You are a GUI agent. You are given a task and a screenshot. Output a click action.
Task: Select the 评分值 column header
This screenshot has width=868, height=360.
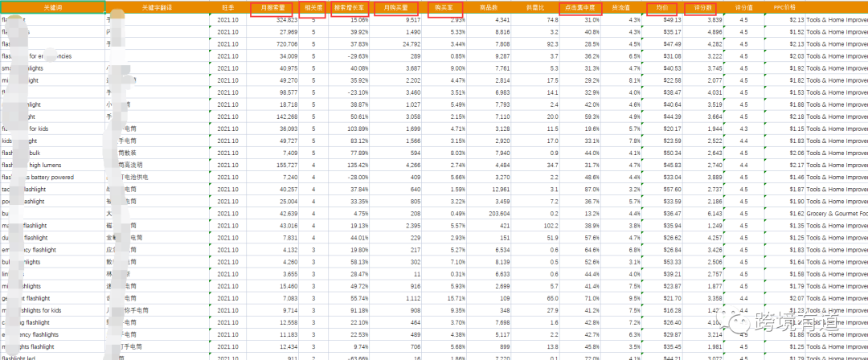pos(744,8)
